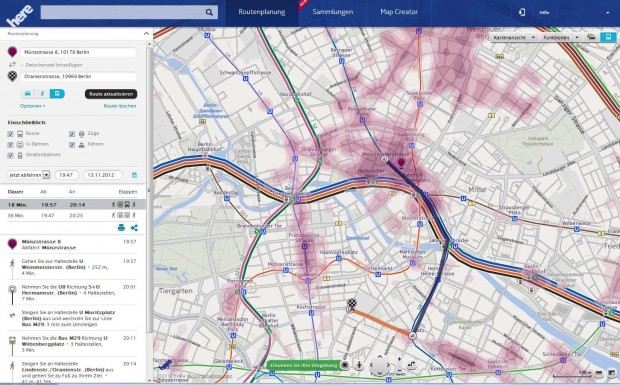The width and height of the screenshot is (620, 385).
Task: Sort routes by the An column
Action: tap(72, 192)
